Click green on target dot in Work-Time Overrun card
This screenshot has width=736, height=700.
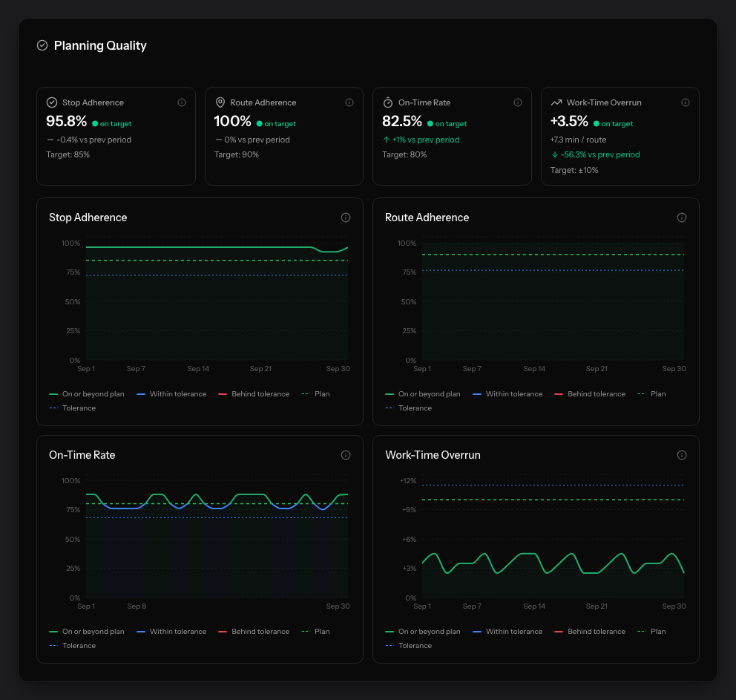[x=596, y=124]
